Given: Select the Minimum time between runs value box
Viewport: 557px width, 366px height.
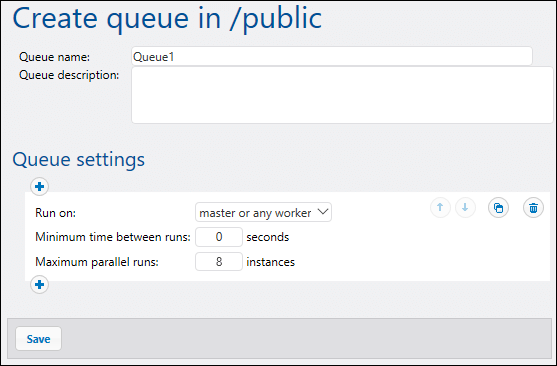Looking at the screenshot, I should [219, 237].
